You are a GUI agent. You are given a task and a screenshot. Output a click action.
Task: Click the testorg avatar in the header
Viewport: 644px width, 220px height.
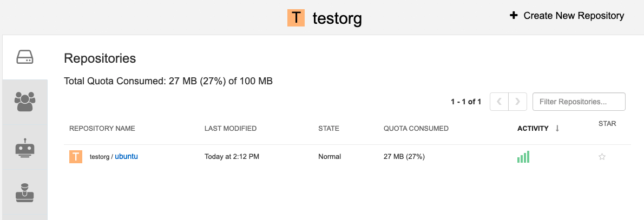(x=296, y=18)
